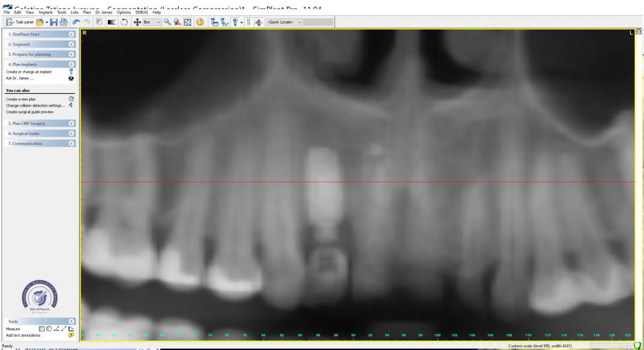Click the orange information icon in toolbar
Viewport: 644px width, 350px height.
[x=199, y=22]
